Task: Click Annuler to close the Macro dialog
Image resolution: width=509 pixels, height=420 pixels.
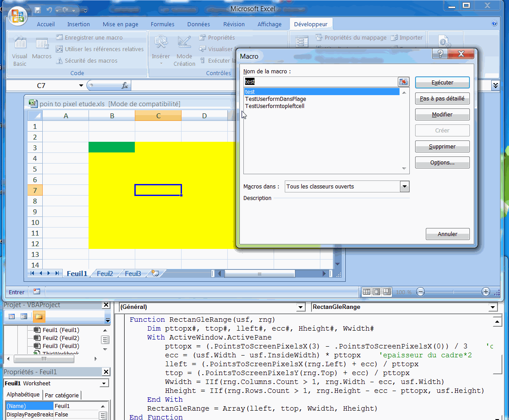Action: [447, 234]
